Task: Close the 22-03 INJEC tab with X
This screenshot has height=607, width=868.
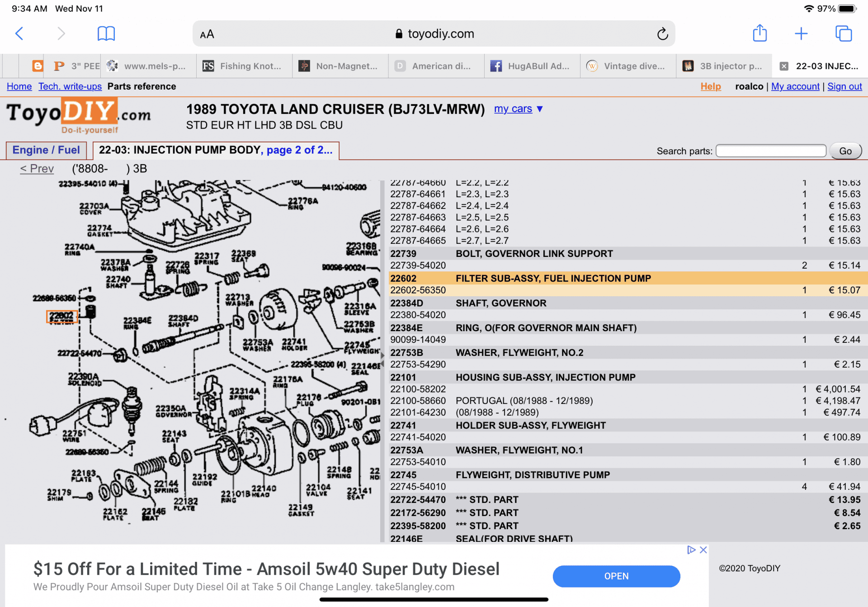Action: point(784,66)
